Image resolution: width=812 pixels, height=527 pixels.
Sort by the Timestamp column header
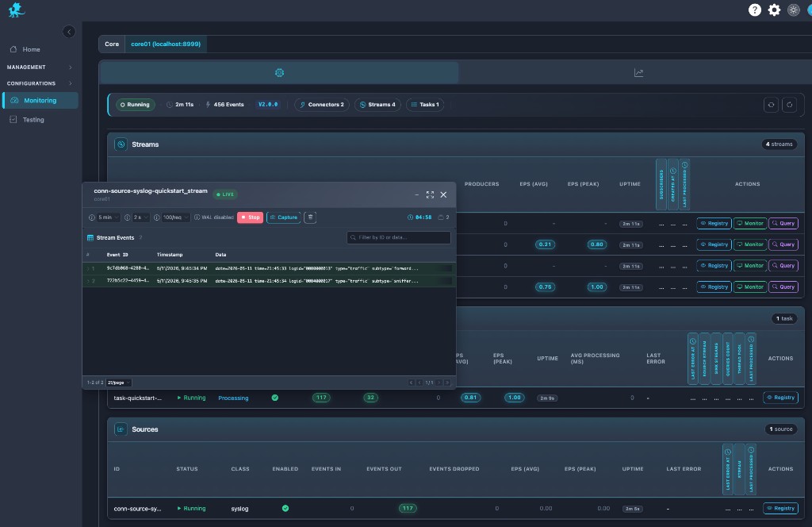tap(170, 255)
